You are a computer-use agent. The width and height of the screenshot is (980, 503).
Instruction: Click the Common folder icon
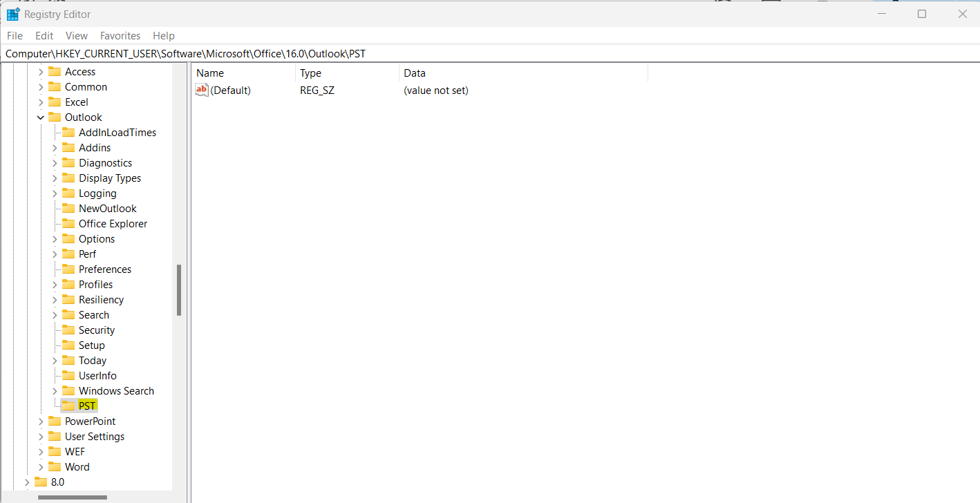pyautogui.click(x=55, y=86)
